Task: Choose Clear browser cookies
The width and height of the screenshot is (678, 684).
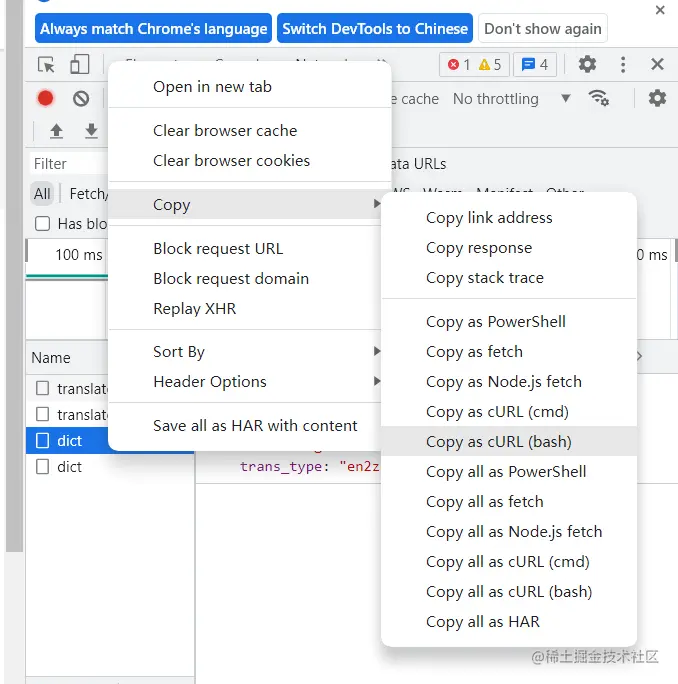Action: tap(250, 161)
